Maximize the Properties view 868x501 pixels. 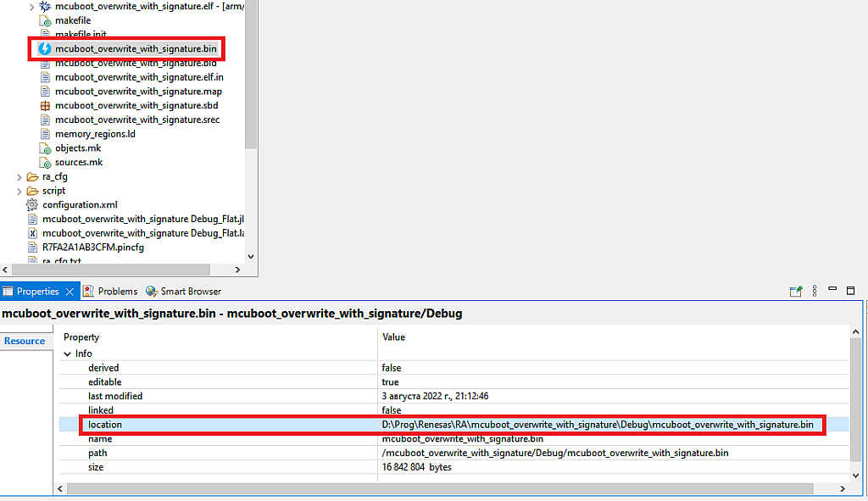(851, 290)
